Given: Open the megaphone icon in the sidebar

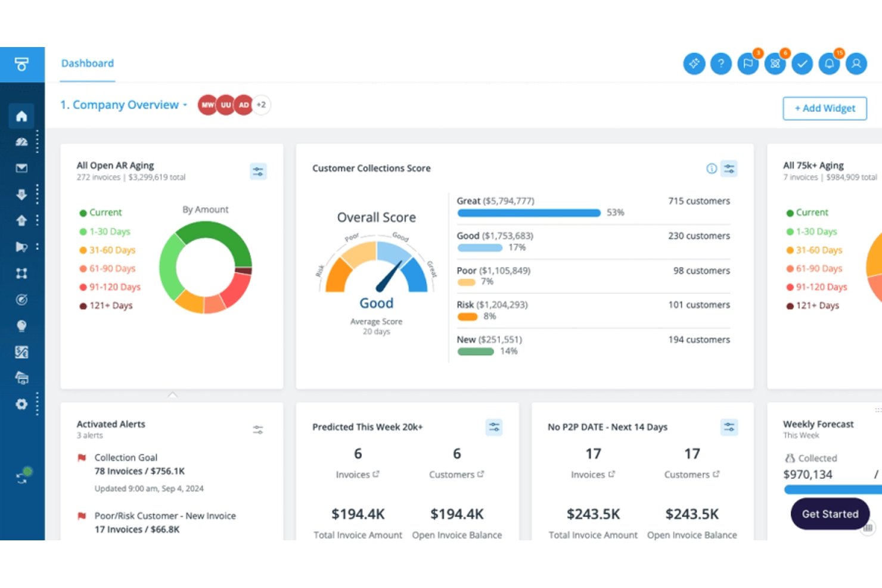Looking at the screenshot, I should click(x=21, y=247).
